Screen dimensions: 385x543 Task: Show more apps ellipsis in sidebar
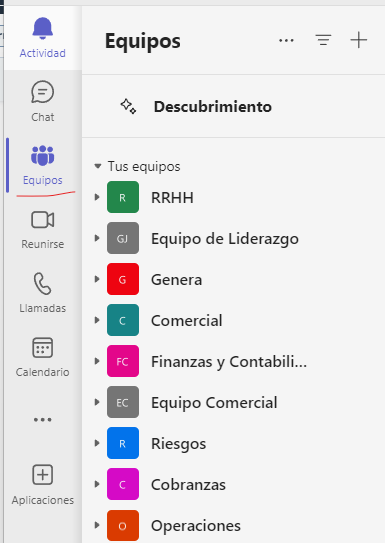tap(43, 420)
